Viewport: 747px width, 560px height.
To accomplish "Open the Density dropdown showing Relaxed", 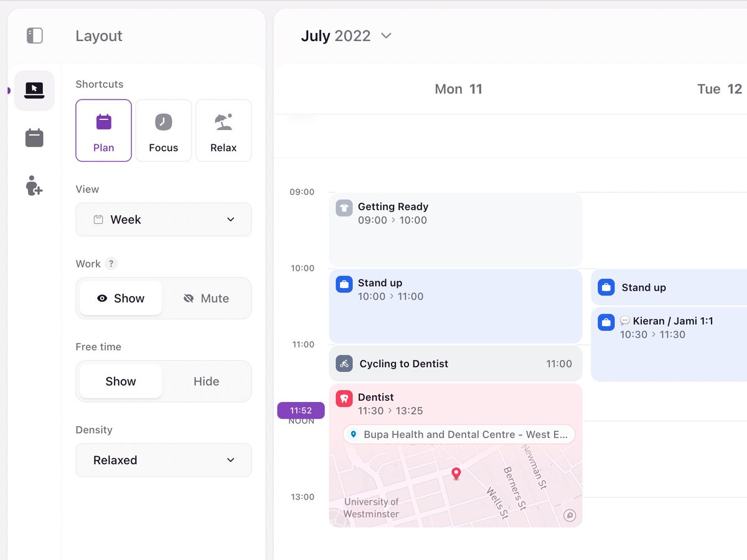I will [163, 460].
